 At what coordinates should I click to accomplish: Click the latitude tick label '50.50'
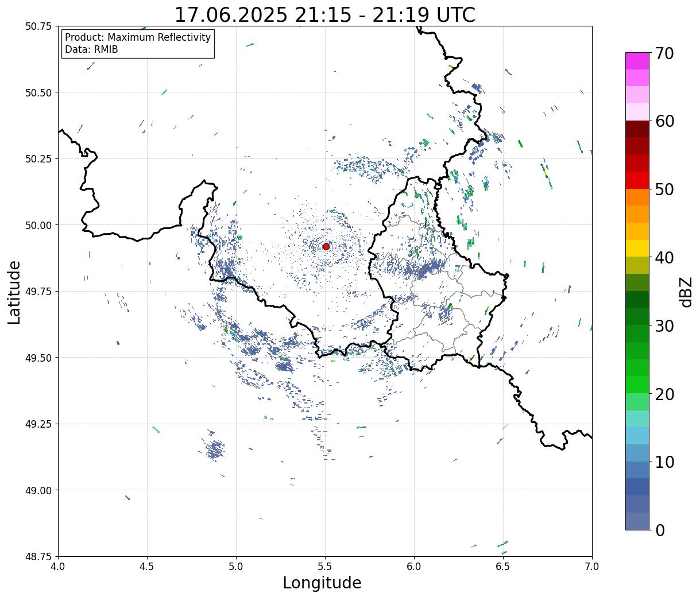click(x=38, y=92)
